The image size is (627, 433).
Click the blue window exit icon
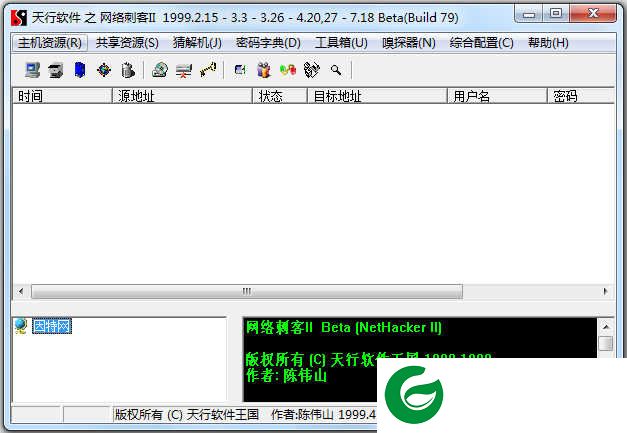tap(240, 70)
